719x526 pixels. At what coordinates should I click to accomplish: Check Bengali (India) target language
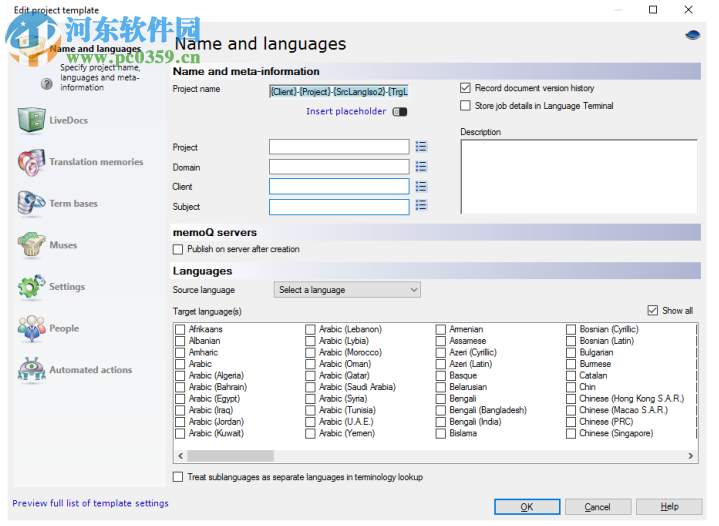coord(441,422)
